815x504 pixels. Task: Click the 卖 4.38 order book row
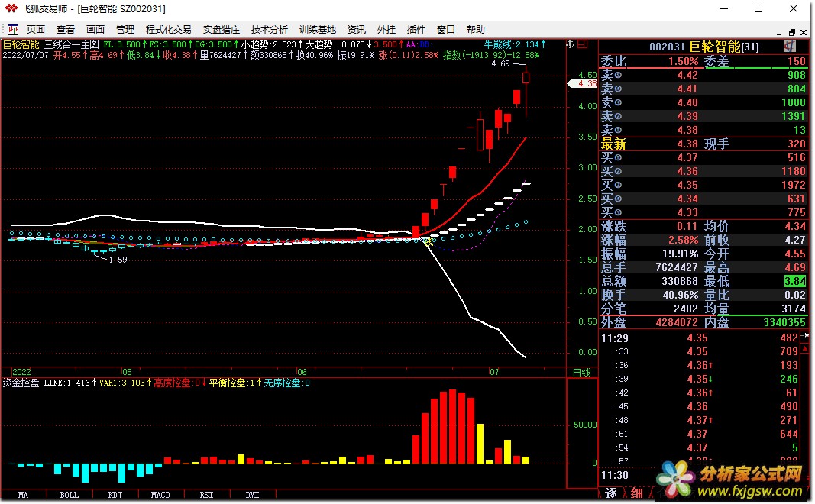coord(703,130)
